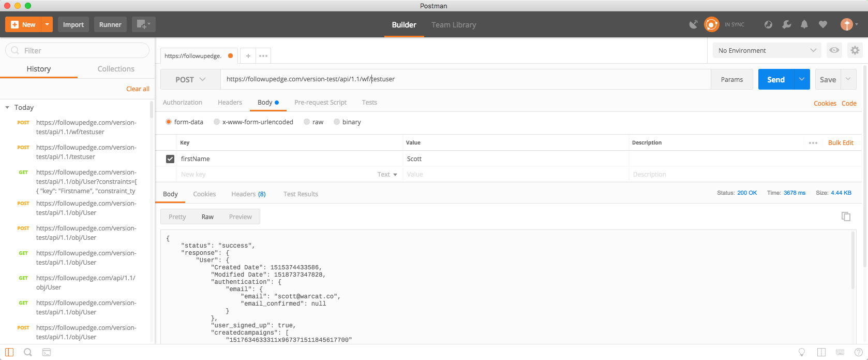
Task: Open response Headers (8) tab
Action: pyautogui.click(x=248, y=194)
